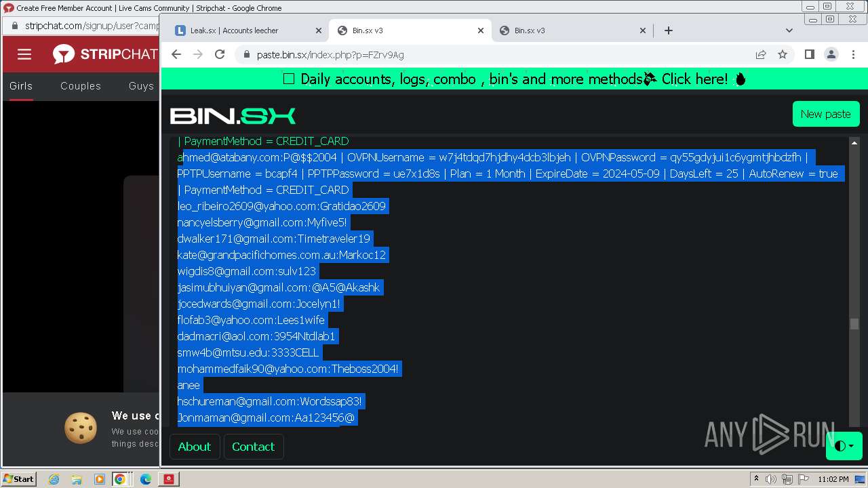Open the Contact page
Viewport: 868px width, 488px height.
click(x=253, y=447)
